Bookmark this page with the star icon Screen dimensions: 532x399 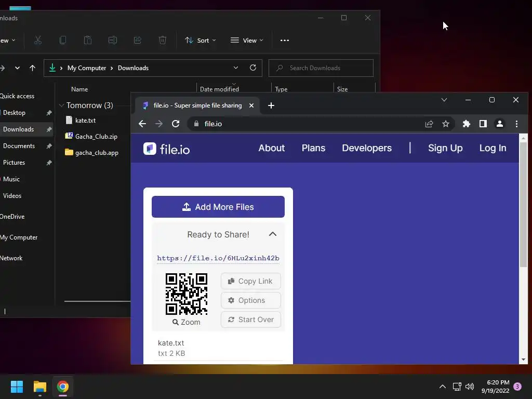pos(445,124)
